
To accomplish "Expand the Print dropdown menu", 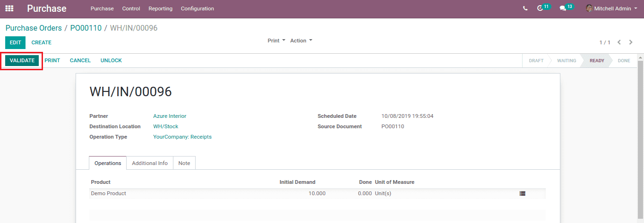I will point(276,41).
